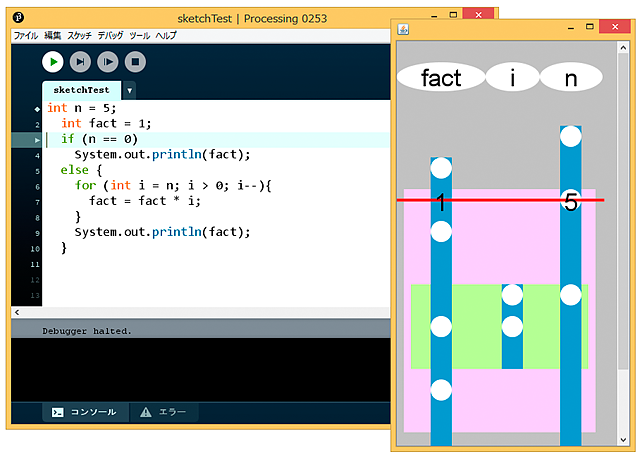Click the n variable oval label

[571, 77]
